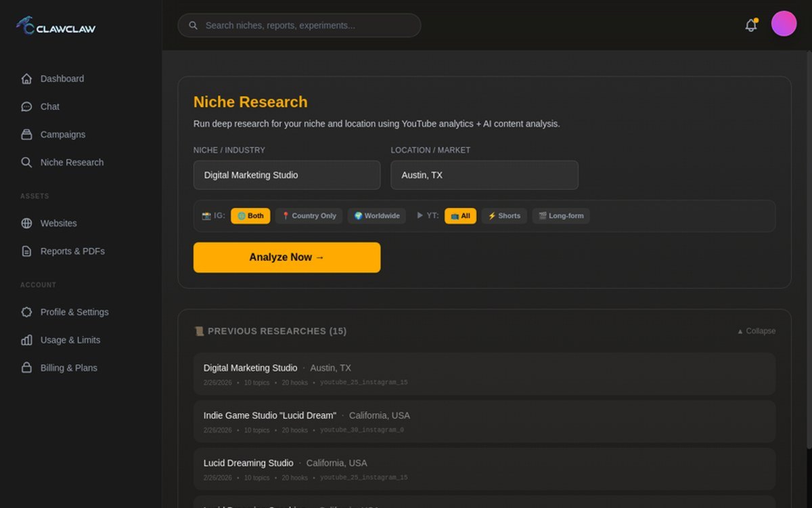812x508 pixels.
Task: Select IG Country Only filter
Action: coord(309,216)
